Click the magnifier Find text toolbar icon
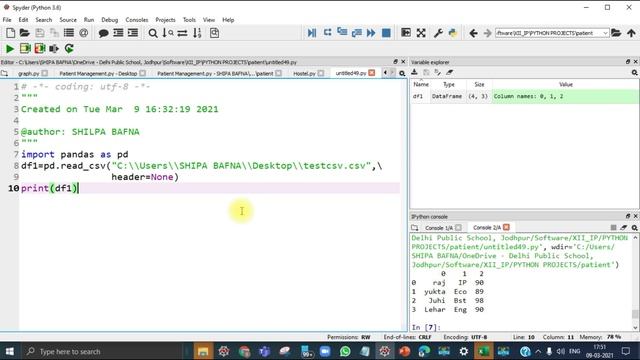Image resolution: width=640 pixels, height=360 pixels. point(153,33)
